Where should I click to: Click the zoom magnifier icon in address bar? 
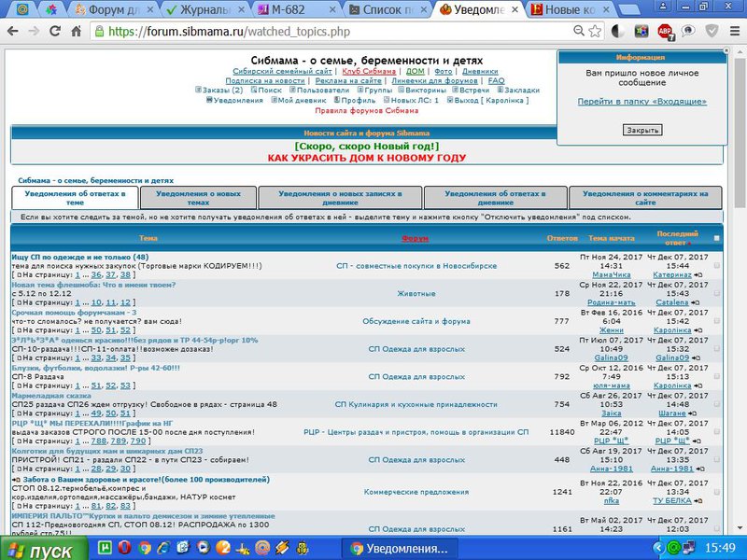(579, 32)
